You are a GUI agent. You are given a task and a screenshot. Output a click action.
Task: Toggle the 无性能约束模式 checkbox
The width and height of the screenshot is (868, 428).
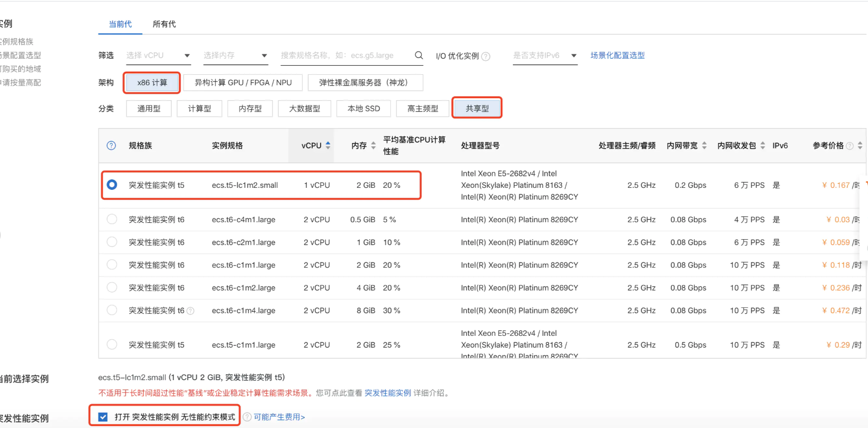(103, 417)
